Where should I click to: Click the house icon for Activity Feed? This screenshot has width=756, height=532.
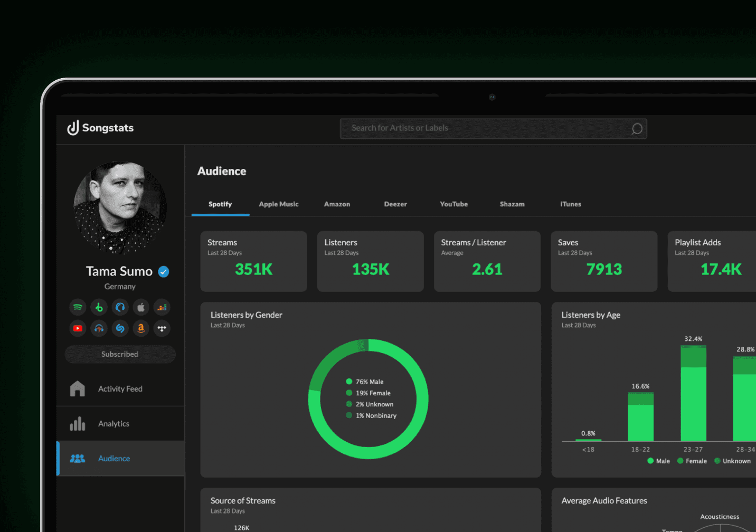tap(78, 389)
